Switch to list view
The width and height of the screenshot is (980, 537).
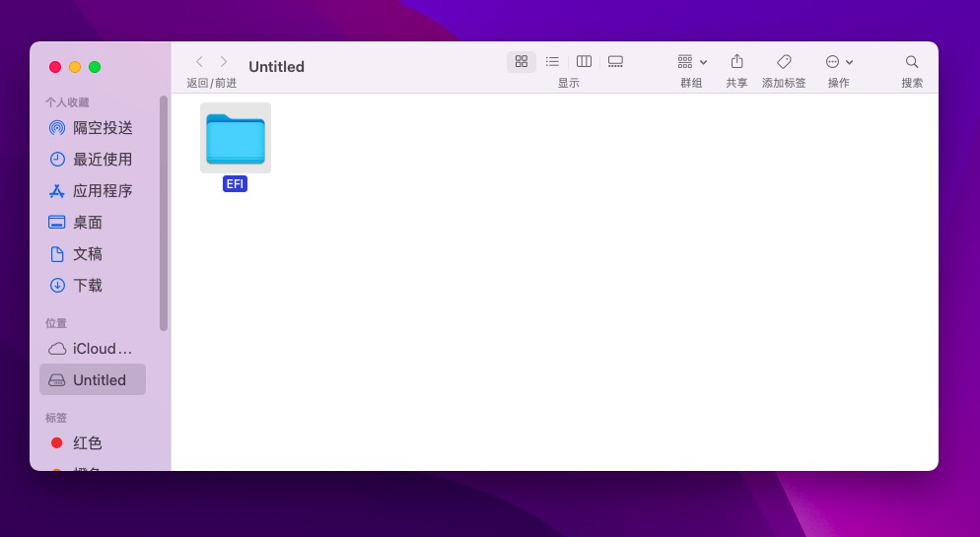[552, 61]
